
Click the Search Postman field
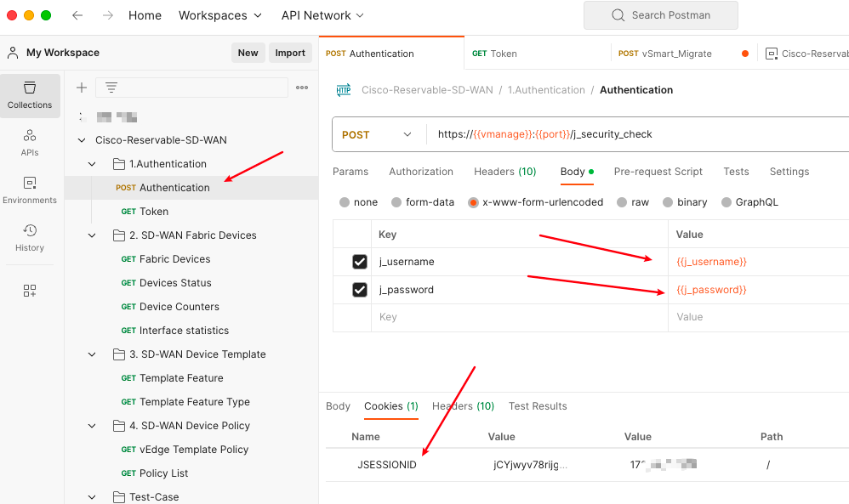click(661, 15)
